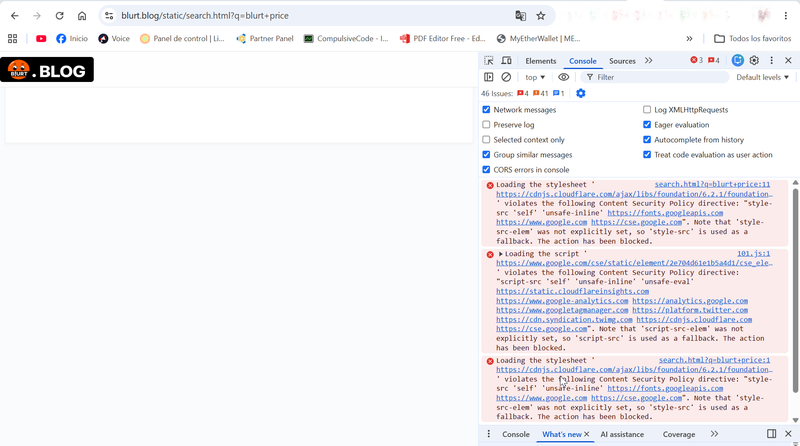The width and height of the screenshot is (800, 446).
Task: Click the Blurt Blog logo
Action: 47,70
